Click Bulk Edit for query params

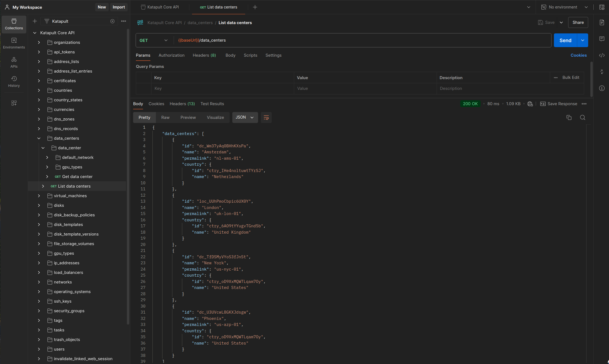point(571,78)
